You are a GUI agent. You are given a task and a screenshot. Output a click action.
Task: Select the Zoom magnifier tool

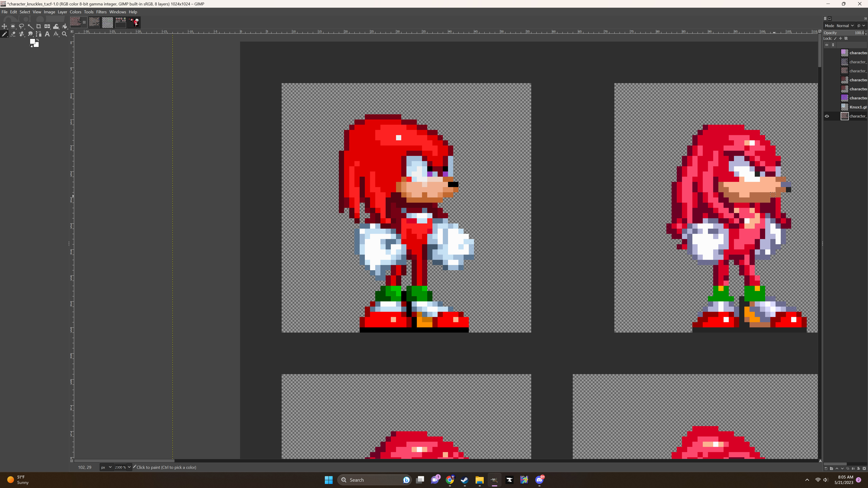[x=65, y=34]
